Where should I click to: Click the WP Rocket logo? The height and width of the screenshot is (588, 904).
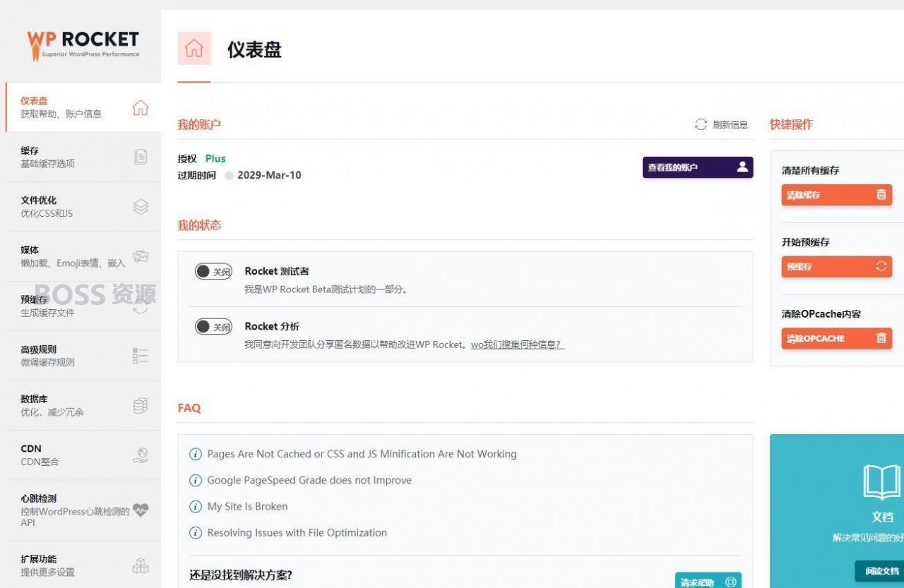click(83, 46)
